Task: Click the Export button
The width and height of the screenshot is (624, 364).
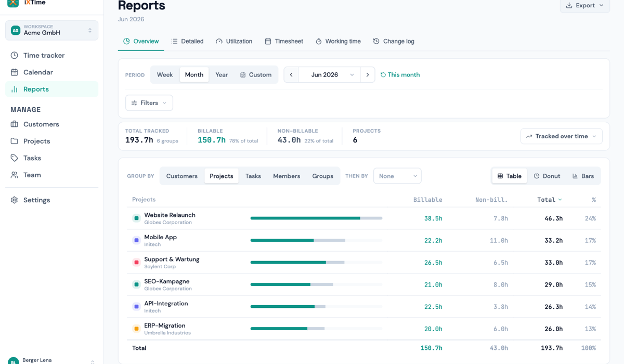Action: click(585, 5)
